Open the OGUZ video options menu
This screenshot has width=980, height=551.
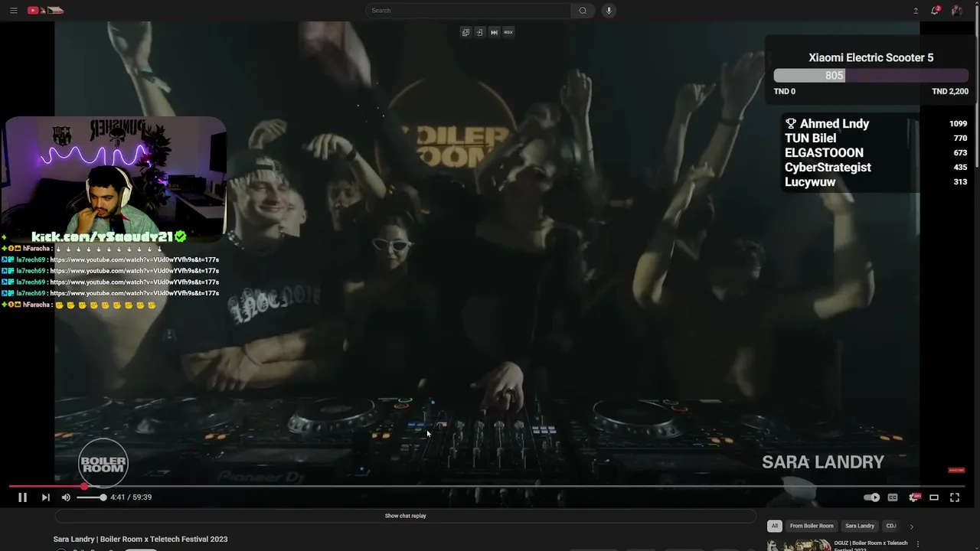(918, 544)
